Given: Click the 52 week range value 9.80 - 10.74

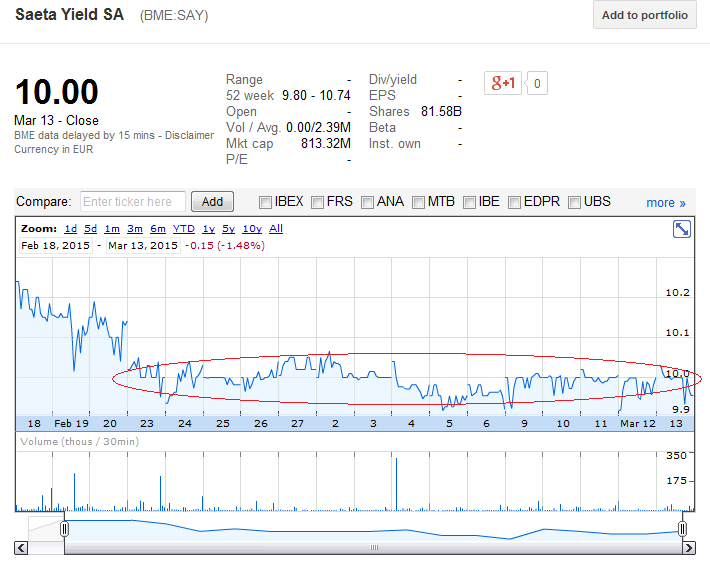Looking at the screenshot, I should pos(316,96).
